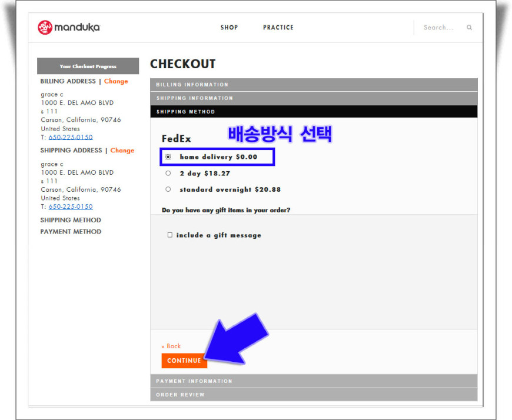This screenshot has width=512, height=420.
Task: Select 2 day $18.27 shipping
Action: [x=168, y=174]
